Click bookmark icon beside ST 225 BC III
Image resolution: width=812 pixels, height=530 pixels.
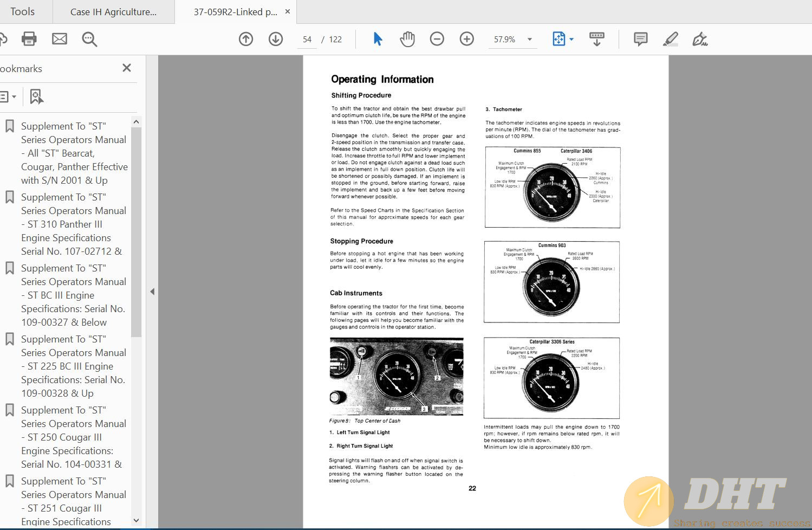pos(10,339)
